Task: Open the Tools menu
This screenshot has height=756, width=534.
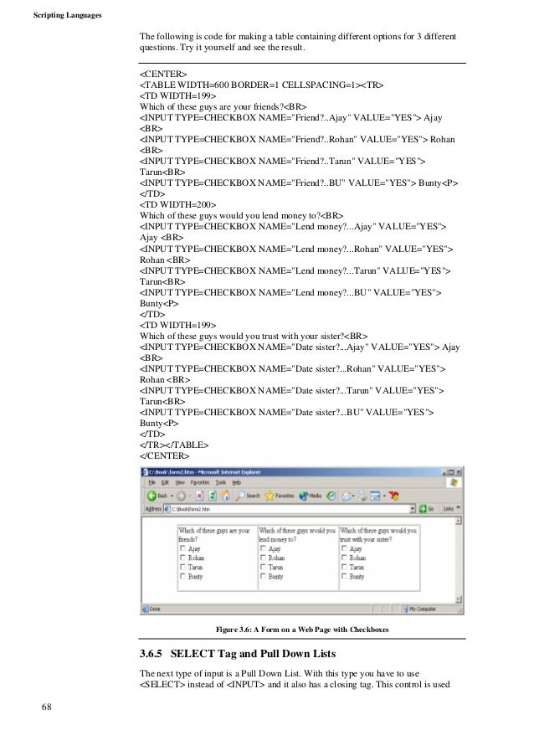Action: 221,482
